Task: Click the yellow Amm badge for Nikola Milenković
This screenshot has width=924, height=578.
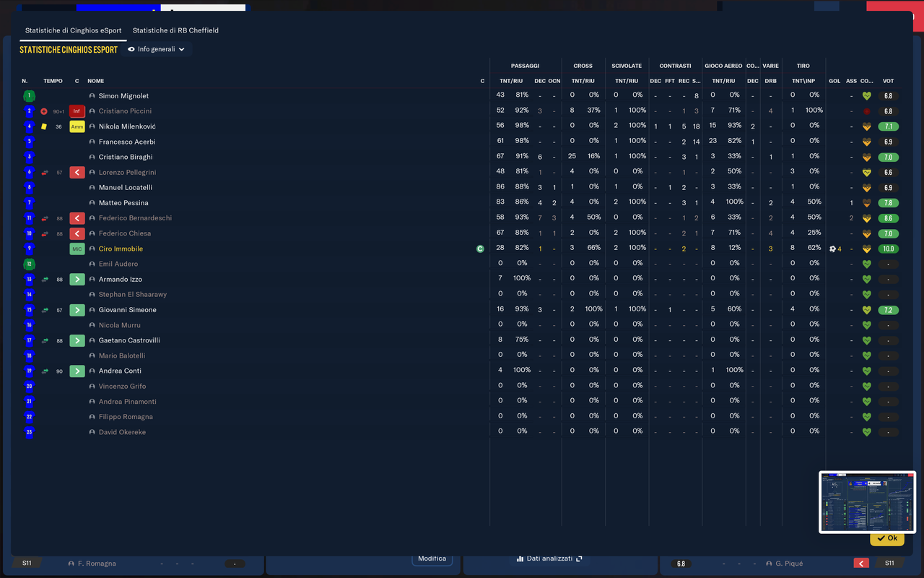Action: 77,126
